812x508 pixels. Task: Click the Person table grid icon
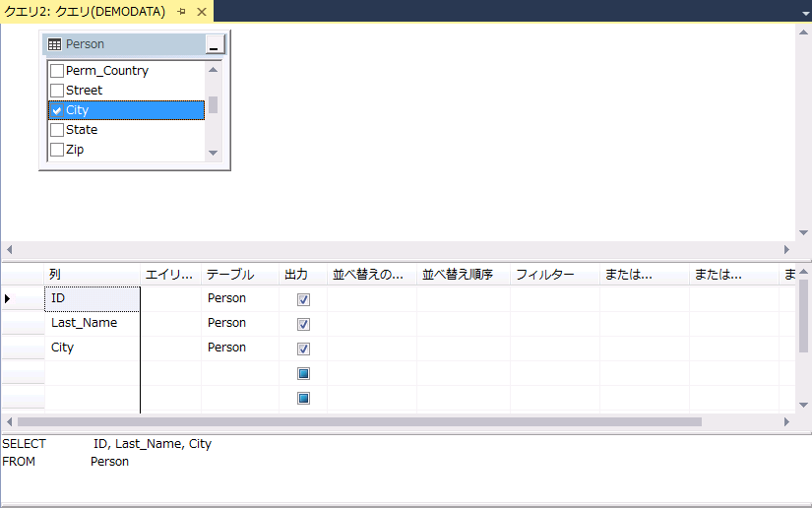55,44
